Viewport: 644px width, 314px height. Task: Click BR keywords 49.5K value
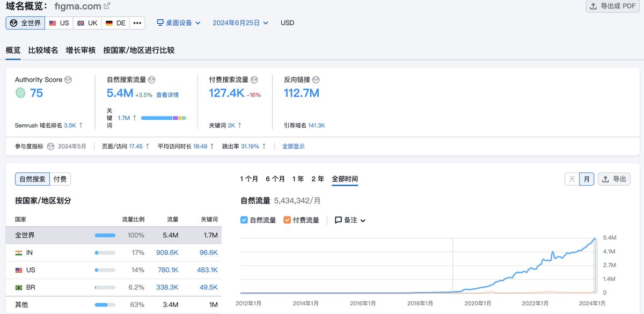pos(209,287)
